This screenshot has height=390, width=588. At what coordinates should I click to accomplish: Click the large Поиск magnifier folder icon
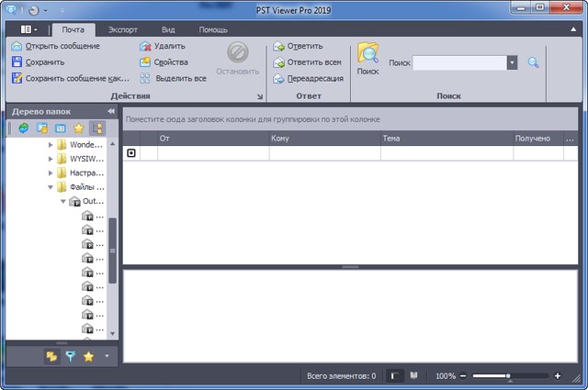click(367, 53)
